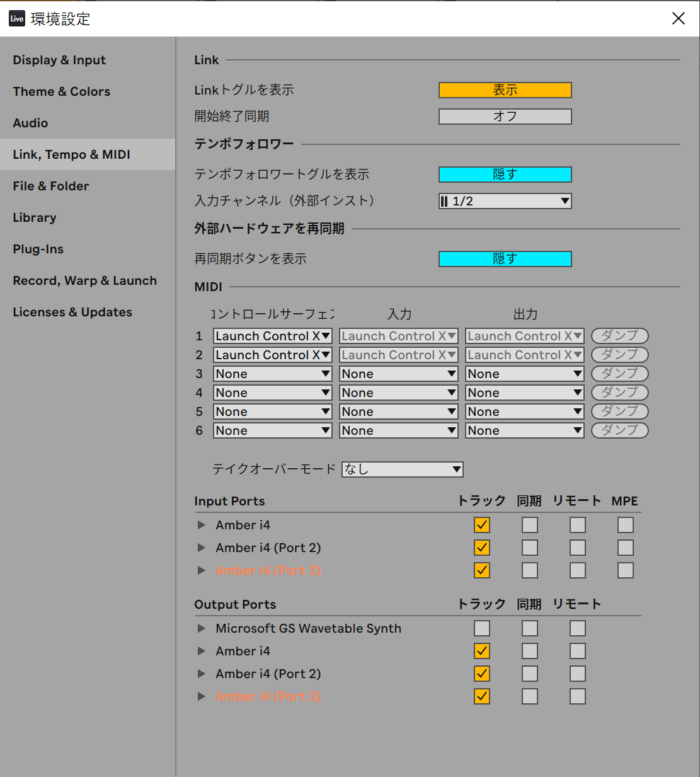Open the 入力チャンネル 1/2 dropdown
The image size is (700, 777).
point(505,201)
